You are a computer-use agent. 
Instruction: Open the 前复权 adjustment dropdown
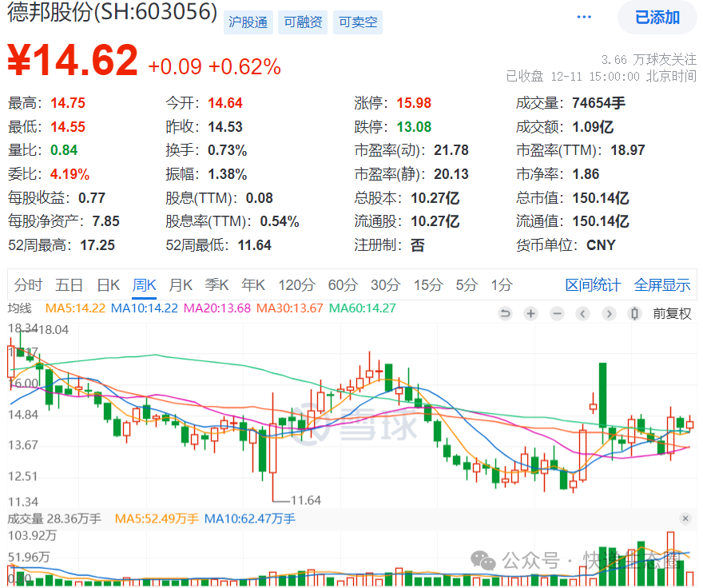tap(672, 314)
